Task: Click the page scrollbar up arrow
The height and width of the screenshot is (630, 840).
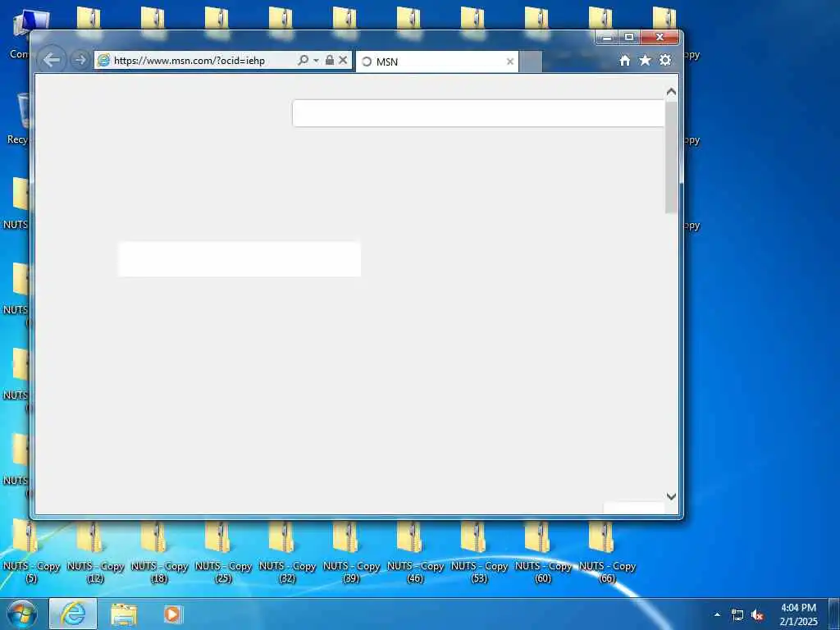Action: (671, 92)
